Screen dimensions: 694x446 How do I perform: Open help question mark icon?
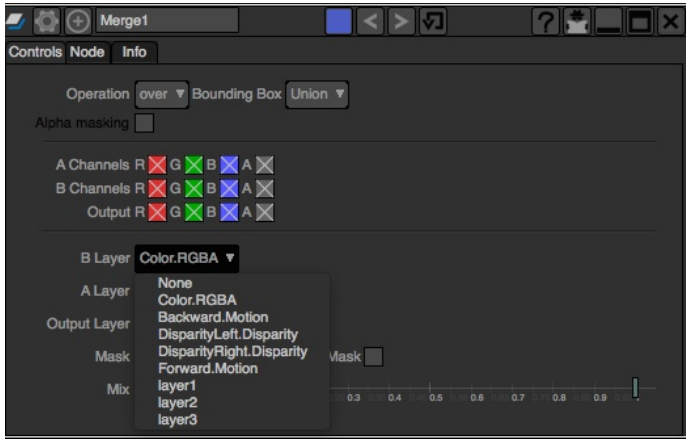[545, 21]
